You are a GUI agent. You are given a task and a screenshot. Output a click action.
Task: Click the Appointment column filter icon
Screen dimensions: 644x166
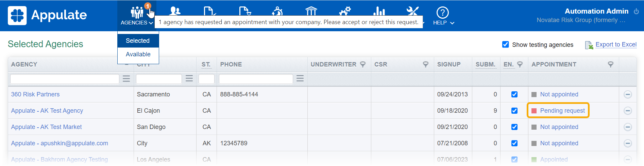(611, 64)
